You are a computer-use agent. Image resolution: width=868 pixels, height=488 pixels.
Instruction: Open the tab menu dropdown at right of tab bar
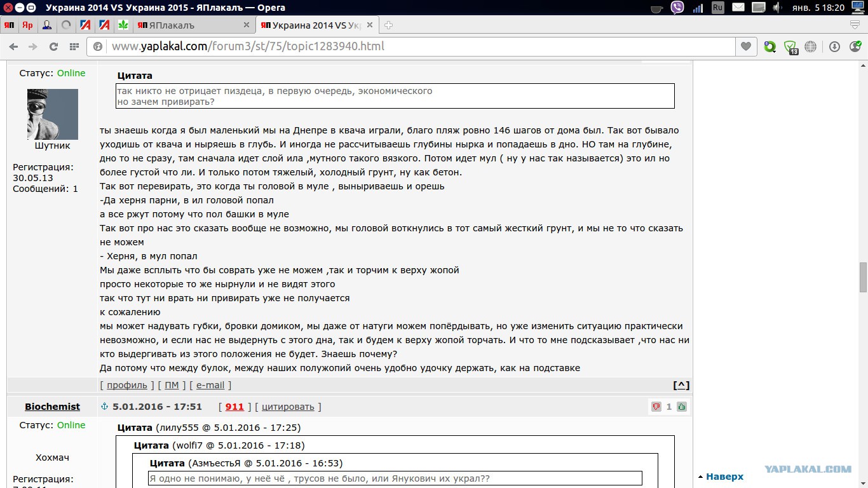click(x=855, y=25)
